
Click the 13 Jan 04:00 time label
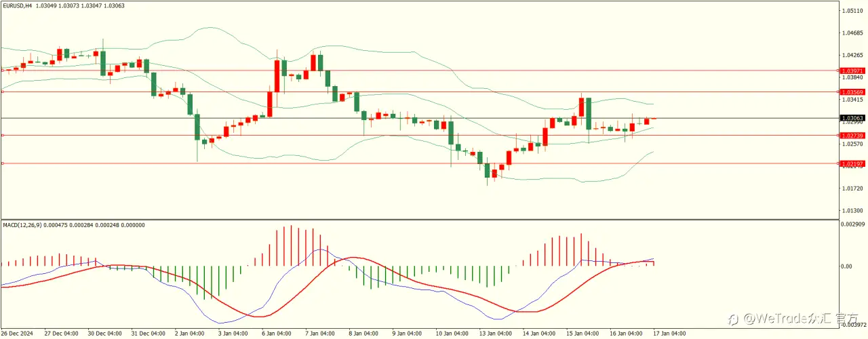coord(494,334)
